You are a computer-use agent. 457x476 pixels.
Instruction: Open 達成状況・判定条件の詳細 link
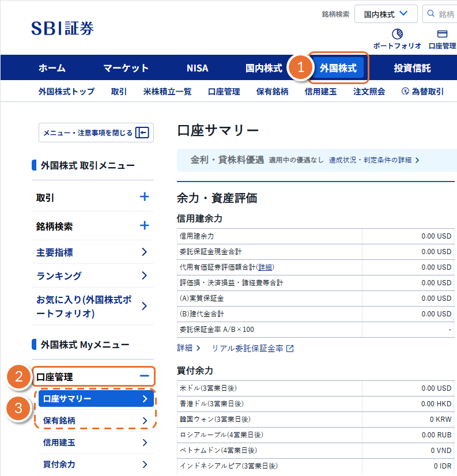[x=374, y=160]
